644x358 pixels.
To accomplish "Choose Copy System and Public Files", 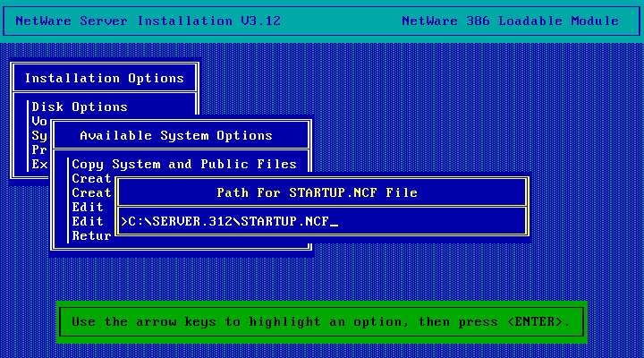I will (x=184, y=164).
